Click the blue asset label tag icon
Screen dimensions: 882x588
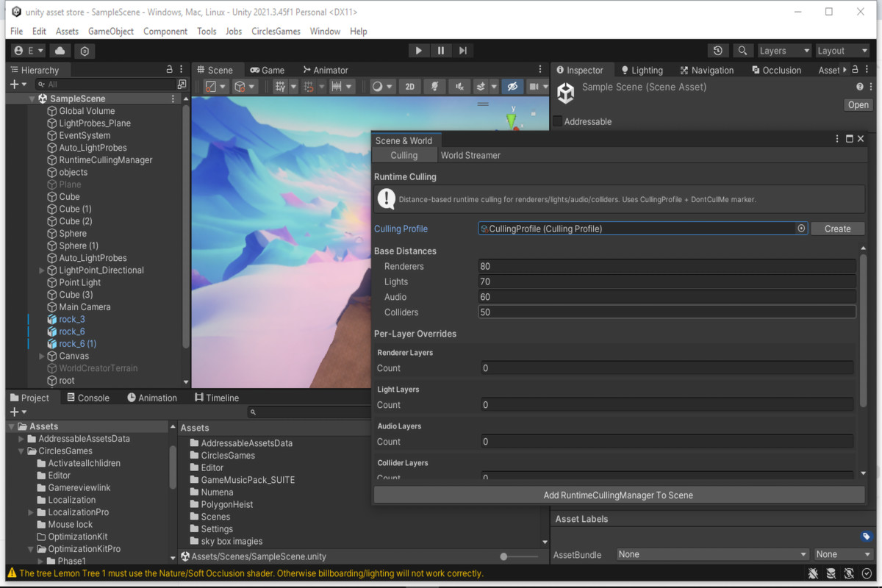pyautogui.click(x=866, y=537)
